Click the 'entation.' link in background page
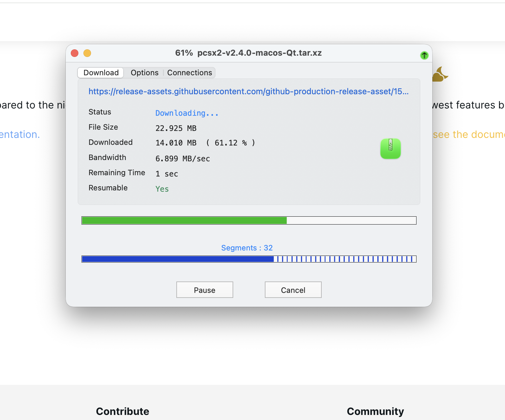Screen dimensions: 505x420 coord(20,134)
